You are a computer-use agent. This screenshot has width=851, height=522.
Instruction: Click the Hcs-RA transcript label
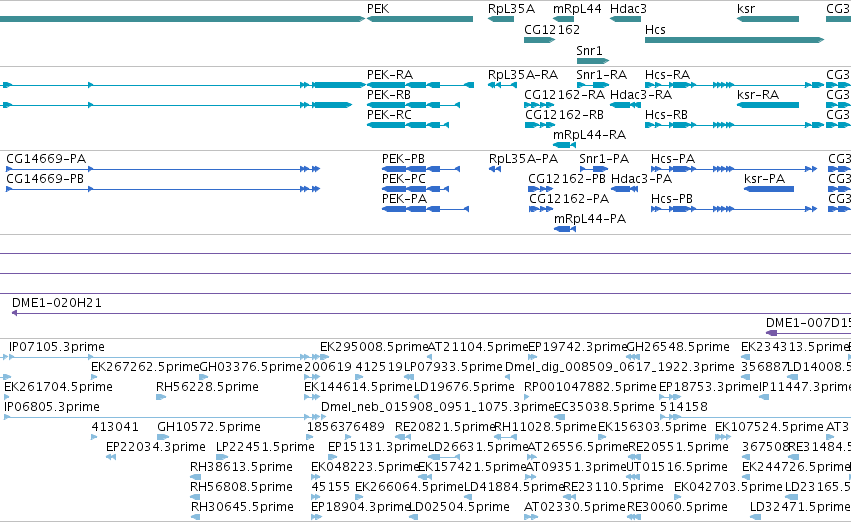point(667,74)
